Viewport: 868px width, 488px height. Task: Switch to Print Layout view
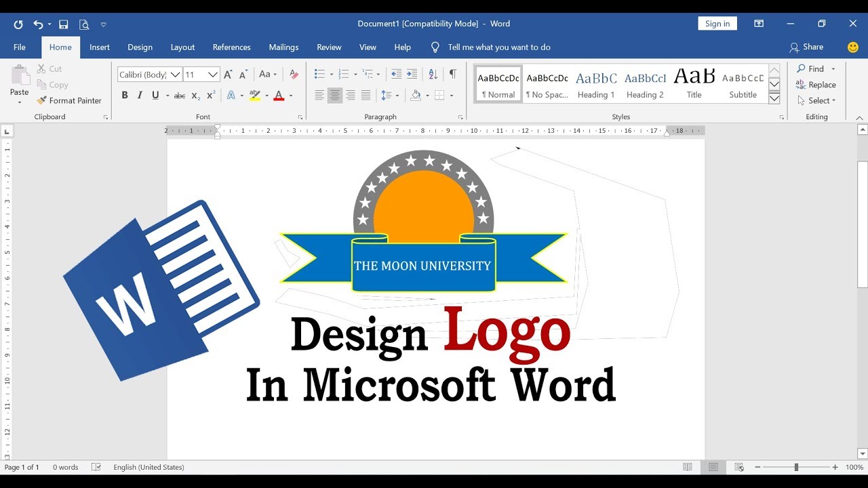click(x=713, y=467)
